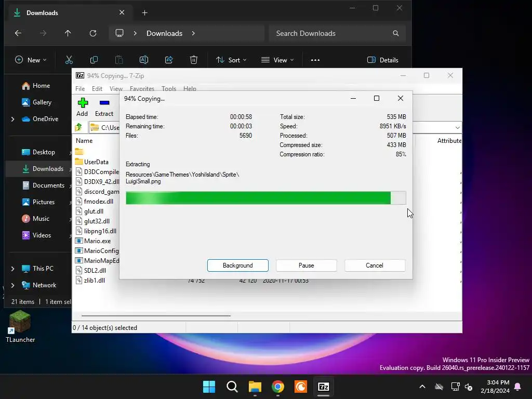Show hidden system tray icons
This screenshot has width=532, height=399.
tap(422, 387)
